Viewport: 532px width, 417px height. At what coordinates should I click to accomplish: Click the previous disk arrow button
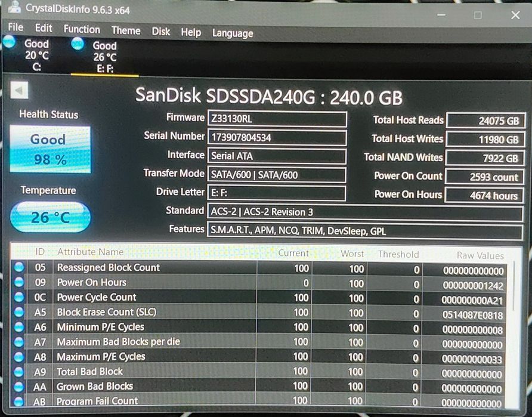[19, 90]
